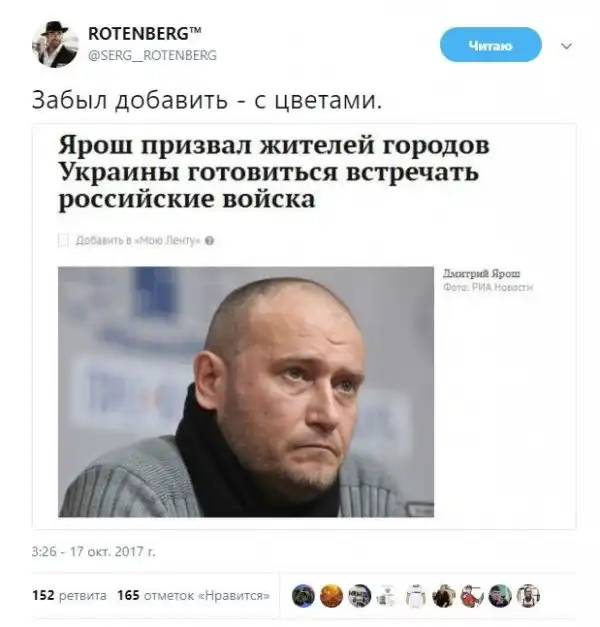Expand the tweet options chevron menu

[x=566, y=46]
